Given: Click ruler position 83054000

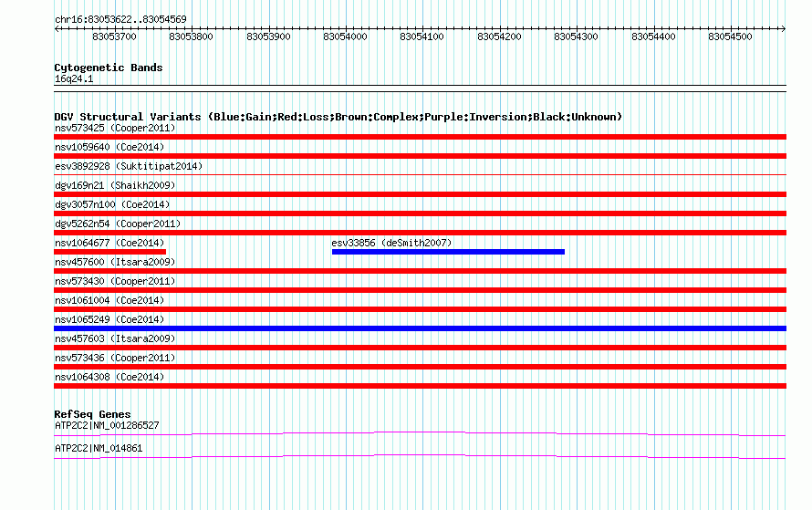Looking at the screenshot, I should [346, 36].
